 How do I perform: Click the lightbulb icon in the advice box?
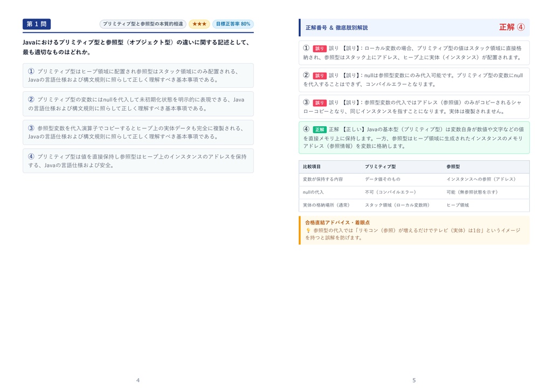pyautogui.click(x=308, y=230)
